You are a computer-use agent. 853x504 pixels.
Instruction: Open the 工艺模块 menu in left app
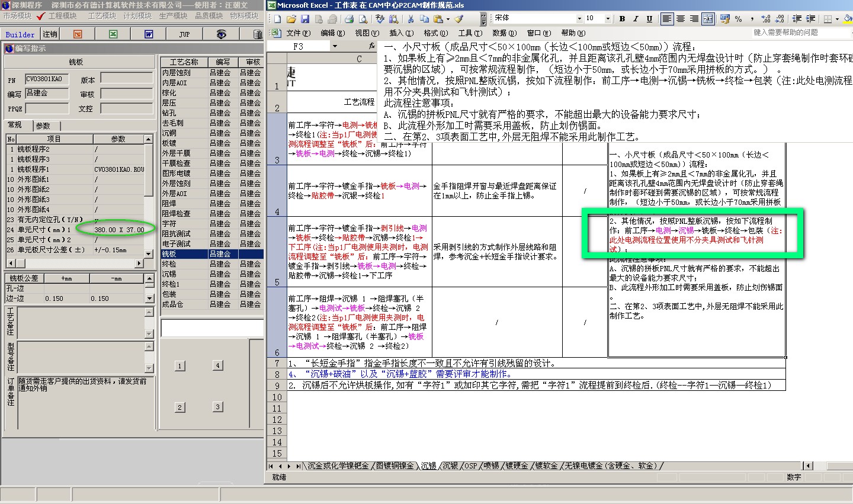[102, 16]
